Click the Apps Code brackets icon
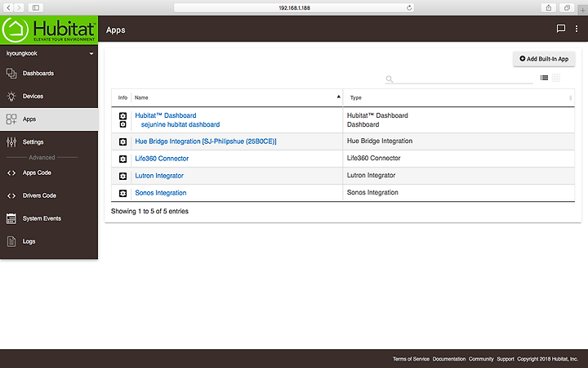This screenshot has height=368, width=588. pos(11,173)
